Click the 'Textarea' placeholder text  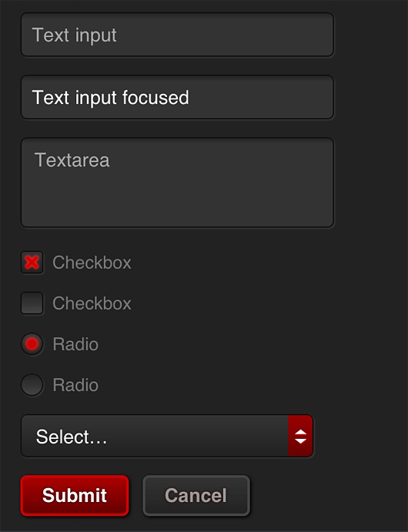pos(72,160)
